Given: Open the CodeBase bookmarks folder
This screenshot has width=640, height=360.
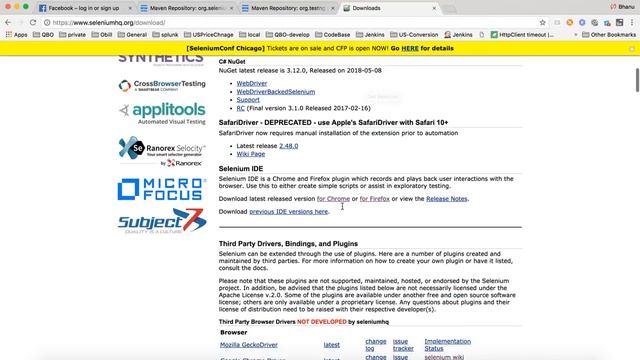Looking at the screenshot, I should tap(333, 35).
